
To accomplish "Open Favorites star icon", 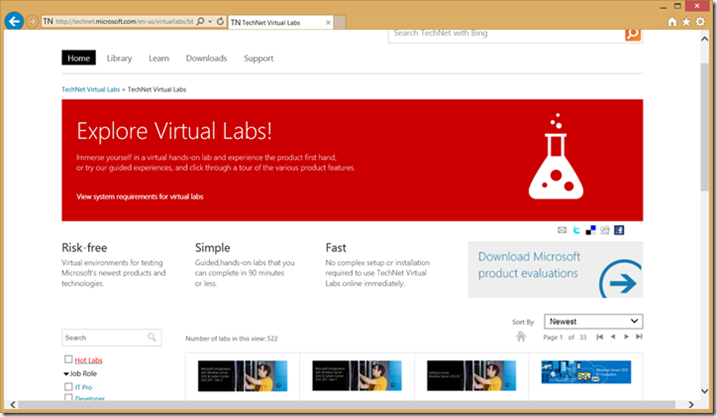I will 686,22.
